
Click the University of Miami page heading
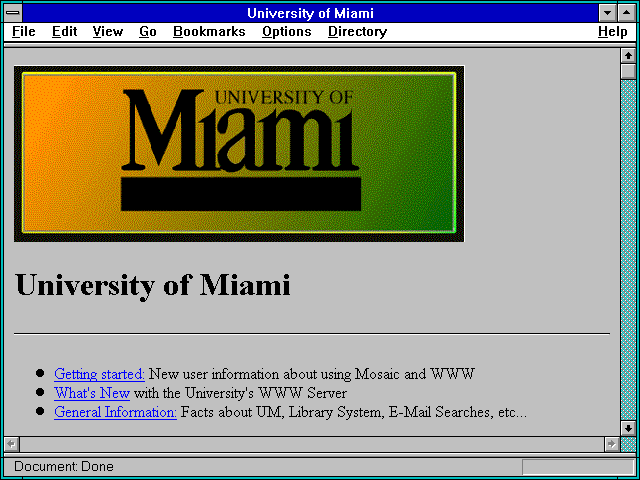pos(153,285)
